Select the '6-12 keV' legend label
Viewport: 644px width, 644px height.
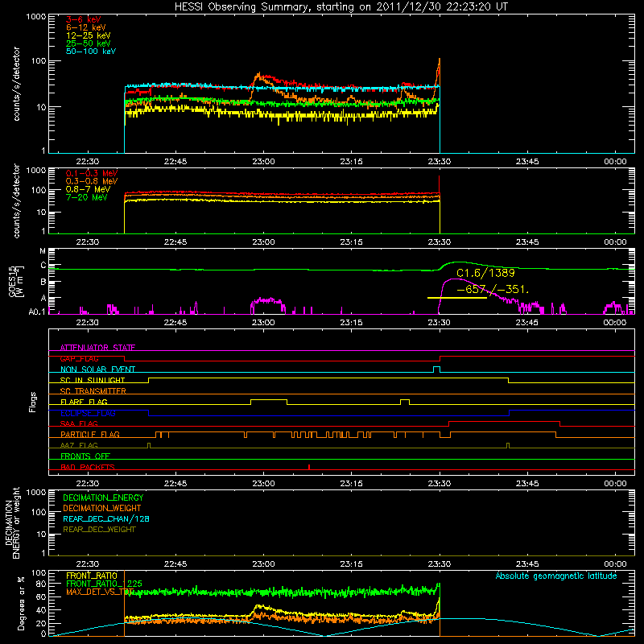[86, 27]
